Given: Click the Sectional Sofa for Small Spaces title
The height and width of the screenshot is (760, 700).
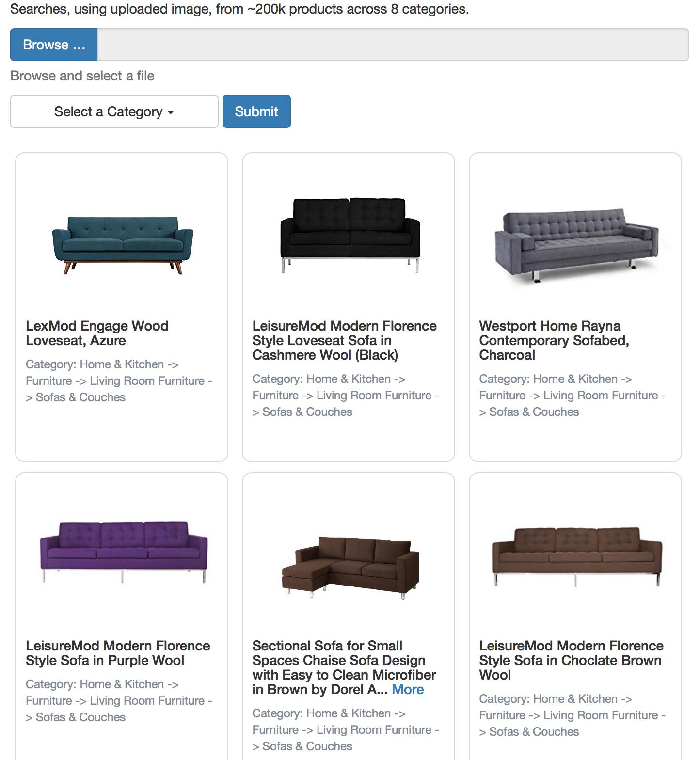Looking at the screenshot, I should (343, 667).
